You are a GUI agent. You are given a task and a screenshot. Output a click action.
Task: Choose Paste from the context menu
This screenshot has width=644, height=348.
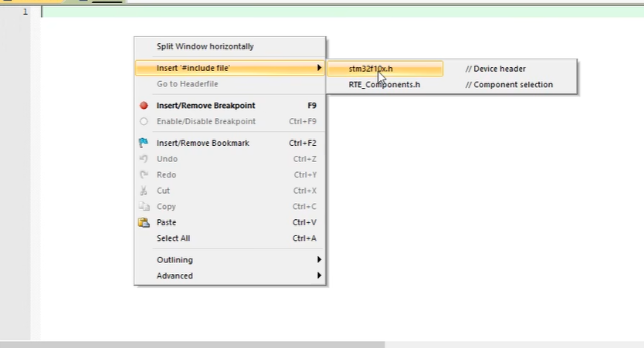[230, 222]
